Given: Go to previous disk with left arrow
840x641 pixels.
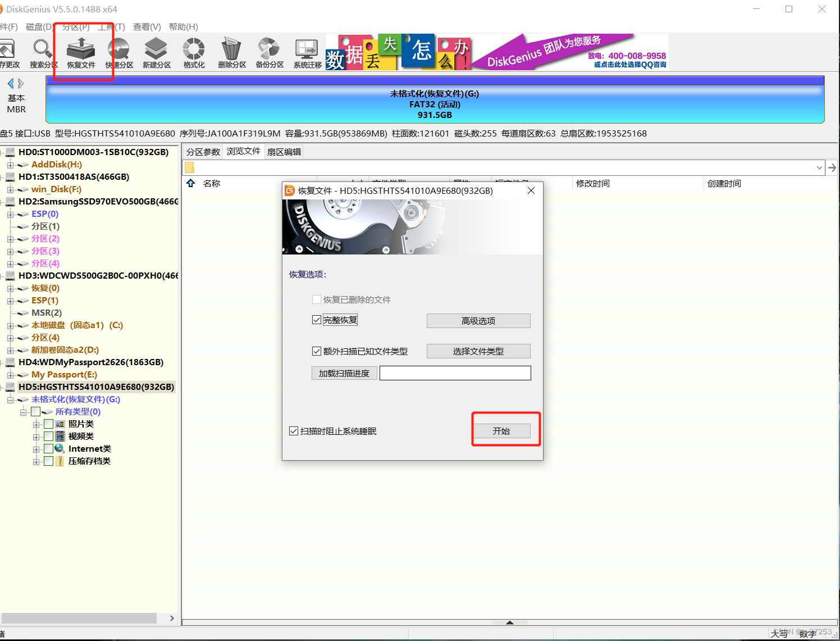Looking at the screenshot, I should pos(11,84).
